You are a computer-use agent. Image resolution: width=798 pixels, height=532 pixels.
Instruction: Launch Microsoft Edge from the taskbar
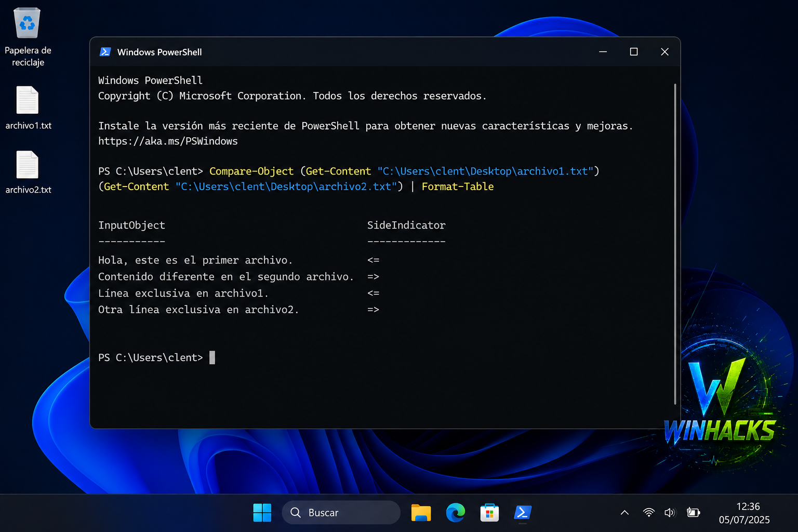tap(456, 513)
